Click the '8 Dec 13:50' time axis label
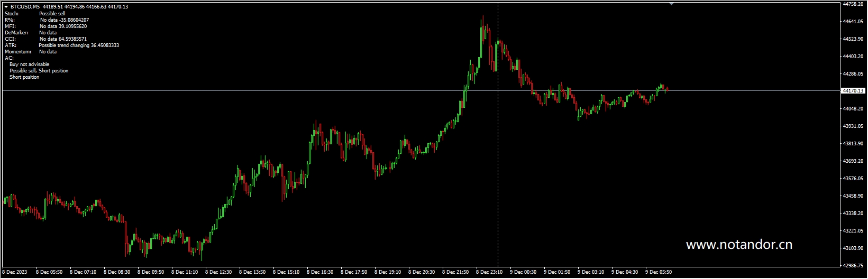 point(252,272)
